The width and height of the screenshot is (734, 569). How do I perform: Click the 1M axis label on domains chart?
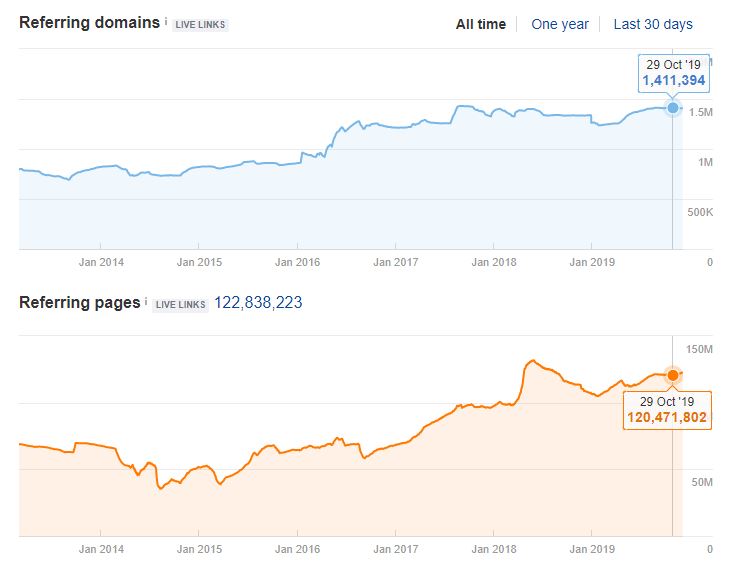(x=705, y=162)
